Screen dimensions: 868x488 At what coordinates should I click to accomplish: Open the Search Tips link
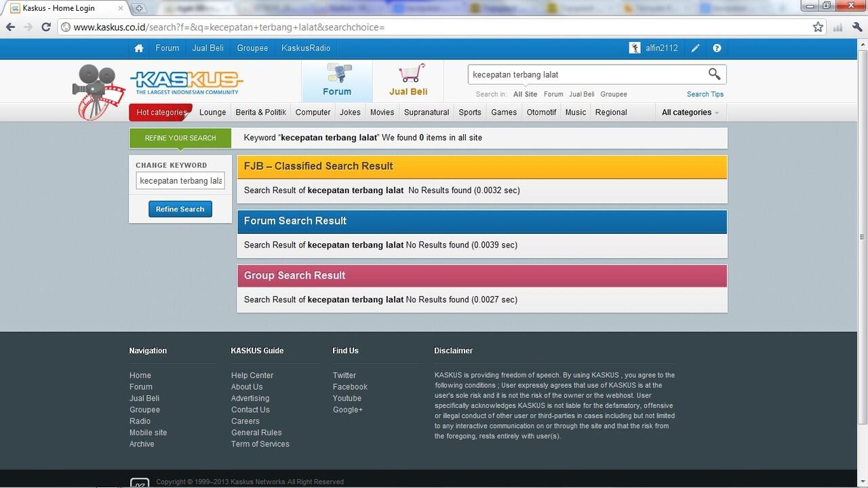(x=705, y=94)
